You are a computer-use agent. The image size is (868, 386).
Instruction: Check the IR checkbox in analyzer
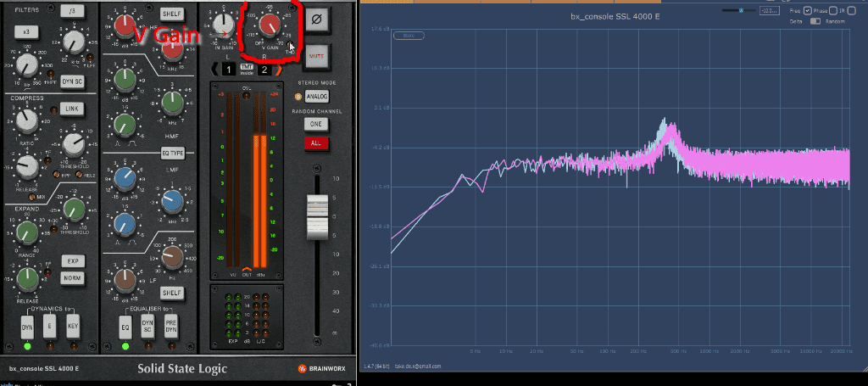tap(849, 10)
